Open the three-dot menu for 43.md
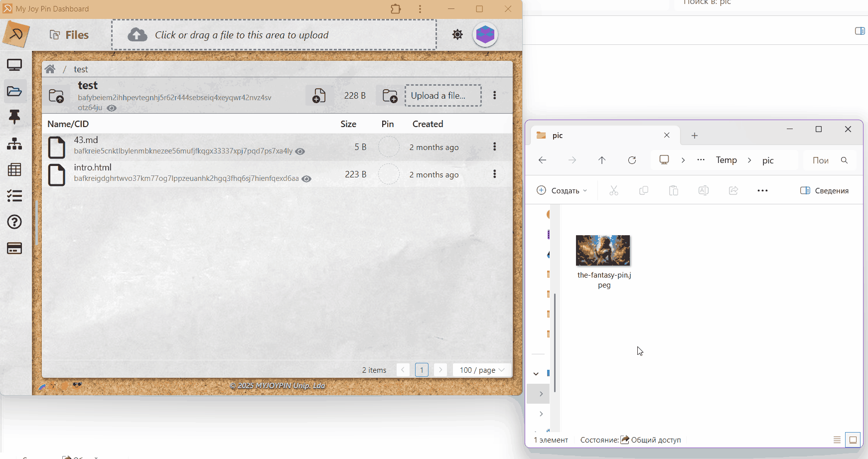The width and height of the screenshot is (868, 459). (x=494, y=147)
